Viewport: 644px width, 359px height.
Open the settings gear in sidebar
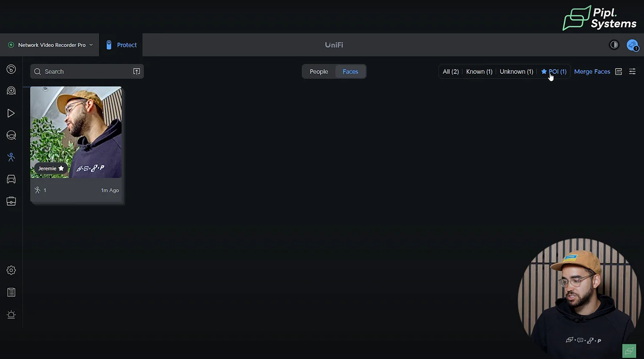(x=11, y=270)
